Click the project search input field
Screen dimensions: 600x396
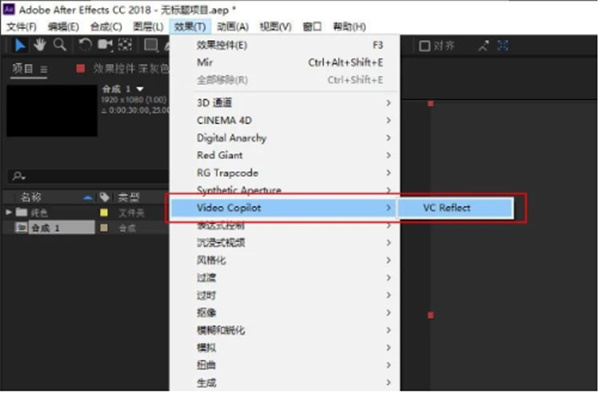88,176
